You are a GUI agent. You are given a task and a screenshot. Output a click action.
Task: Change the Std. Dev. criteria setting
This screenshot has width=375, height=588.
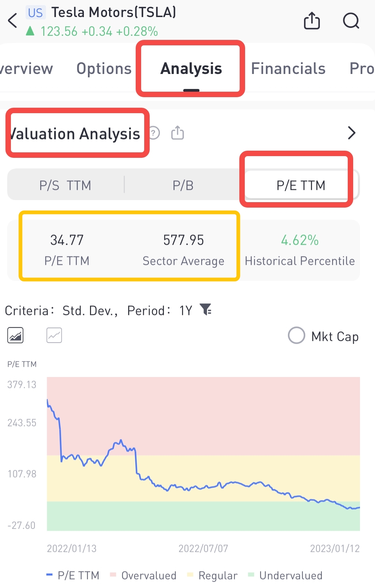pyautogui.click(x=90, y=311)
